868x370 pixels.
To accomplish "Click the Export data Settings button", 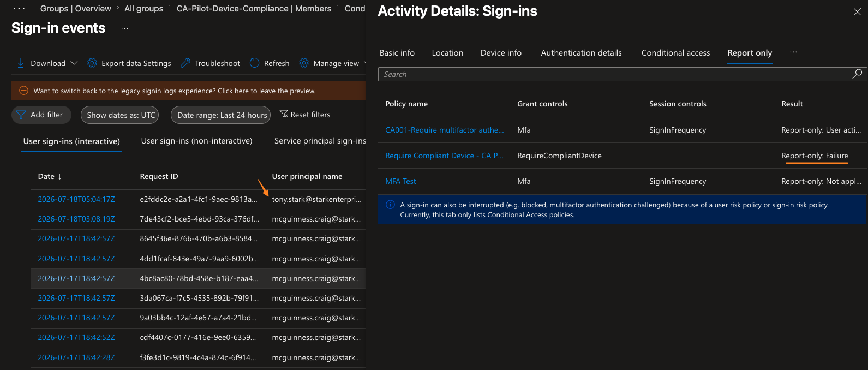I will 129,63.
